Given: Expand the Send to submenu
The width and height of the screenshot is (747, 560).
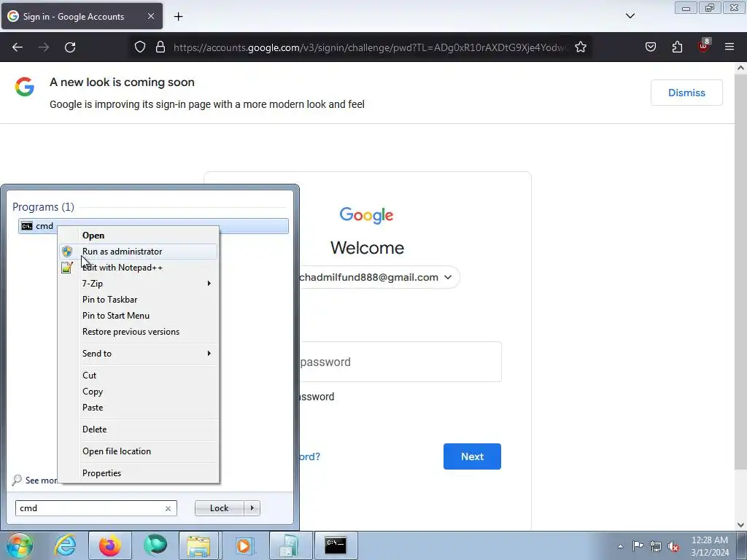Looking at the screenshot, I should coord(138,354).
